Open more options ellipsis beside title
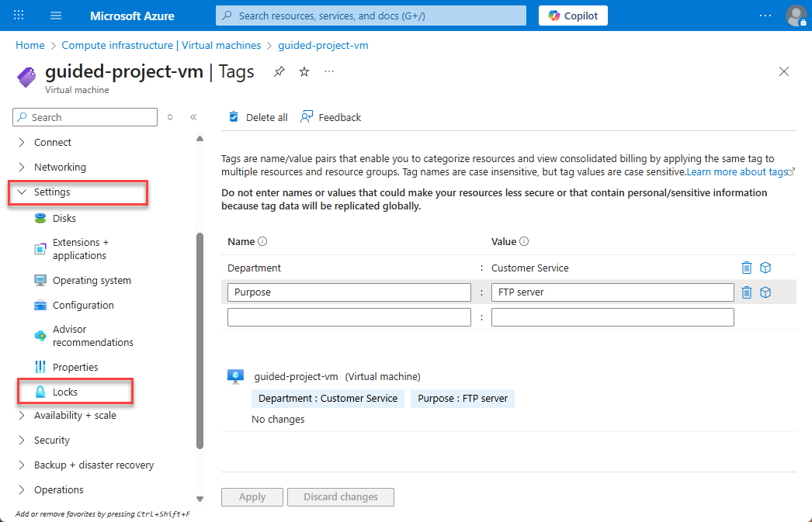 (x=329, y=71)
